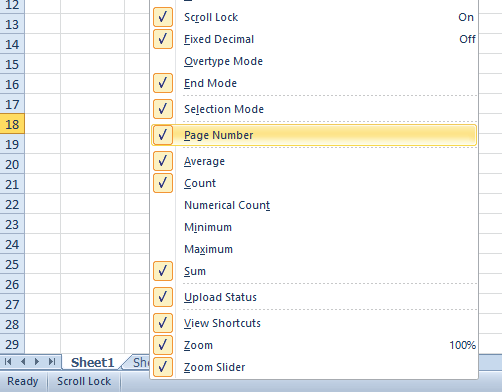Enable Maximum in status bar menu

pos(314,249)
